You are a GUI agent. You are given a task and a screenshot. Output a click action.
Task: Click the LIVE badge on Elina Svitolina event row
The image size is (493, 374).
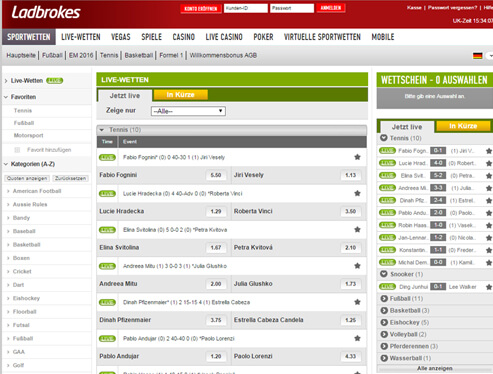pos(107,230)
